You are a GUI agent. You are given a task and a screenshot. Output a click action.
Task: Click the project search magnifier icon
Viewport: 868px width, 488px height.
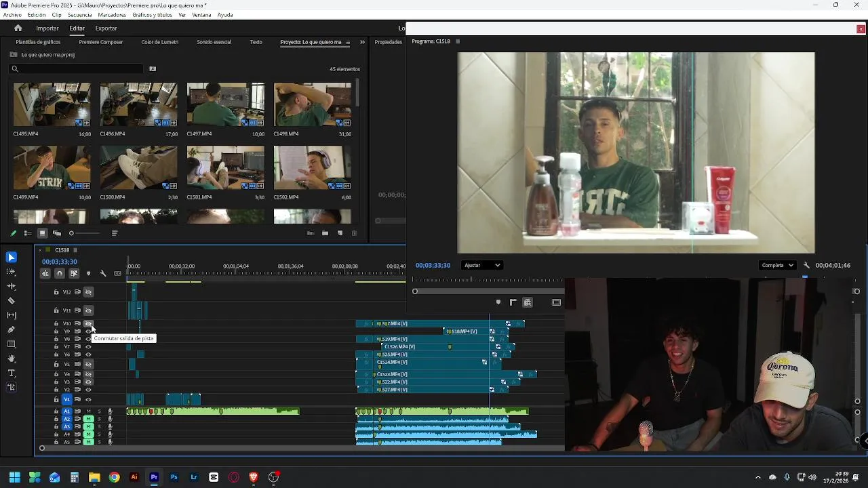15,68
